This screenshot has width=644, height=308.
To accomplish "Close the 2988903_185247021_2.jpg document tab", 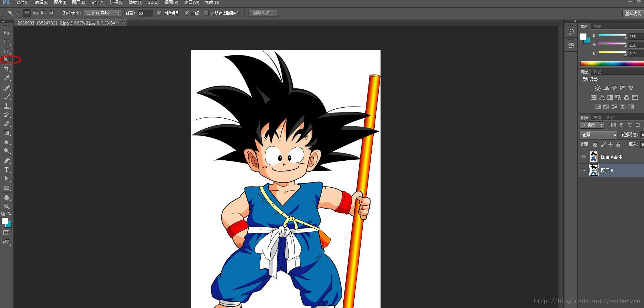I will point(123,23).
